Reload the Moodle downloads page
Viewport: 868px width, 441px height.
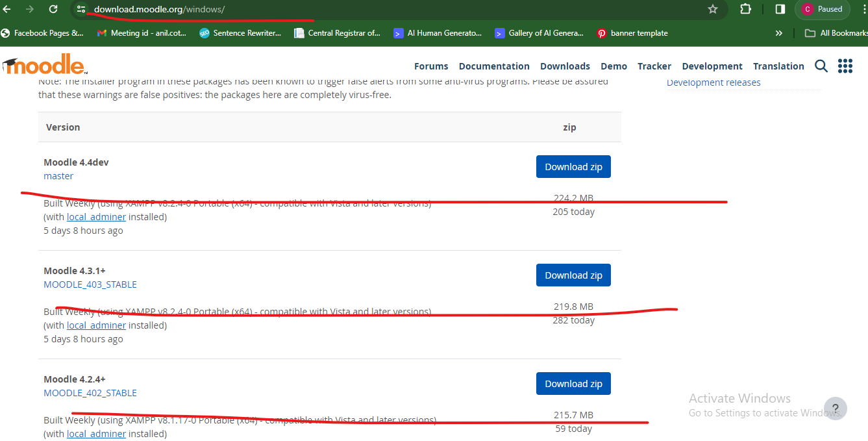click(x=53, y=10)
